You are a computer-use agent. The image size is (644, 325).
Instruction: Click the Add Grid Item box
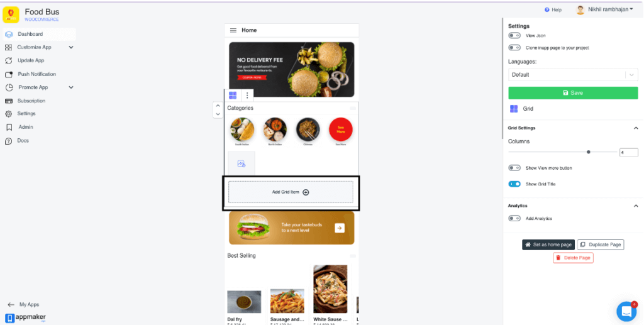[291, 192]
